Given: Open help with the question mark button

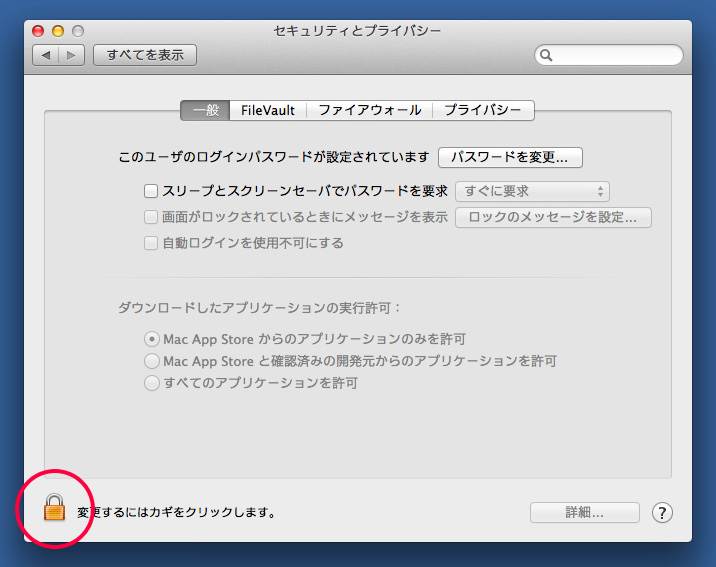Looking at the screenshot, I should 662,513.
